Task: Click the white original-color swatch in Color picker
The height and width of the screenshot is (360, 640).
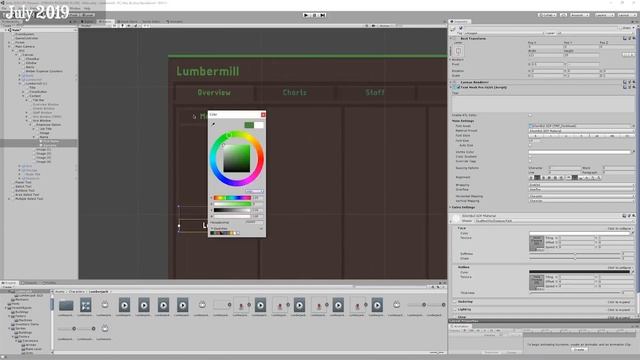Action: (259, 125)
